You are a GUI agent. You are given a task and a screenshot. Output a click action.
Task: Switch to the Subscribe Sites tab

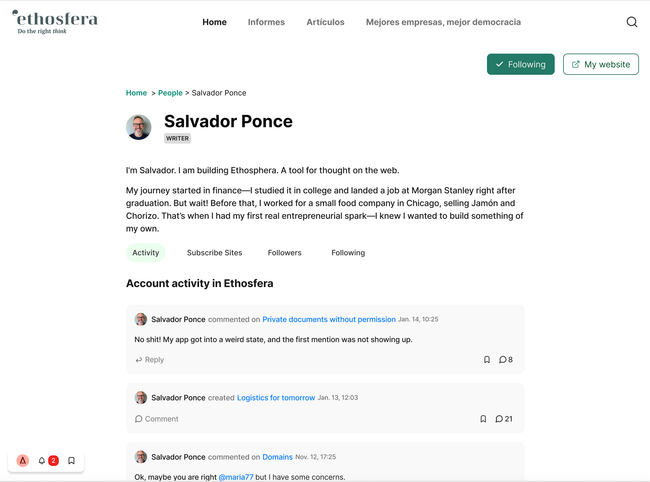click(x=214, y=253)
